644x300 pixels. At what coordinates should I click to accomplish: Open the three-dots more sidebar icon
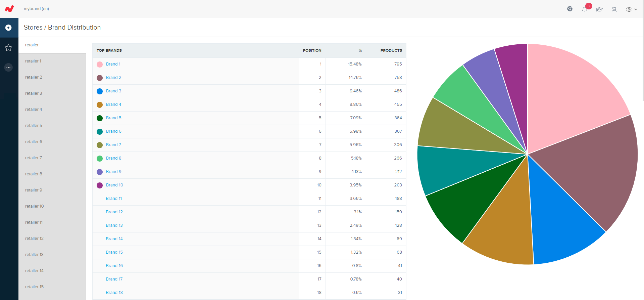click(9, 68)
